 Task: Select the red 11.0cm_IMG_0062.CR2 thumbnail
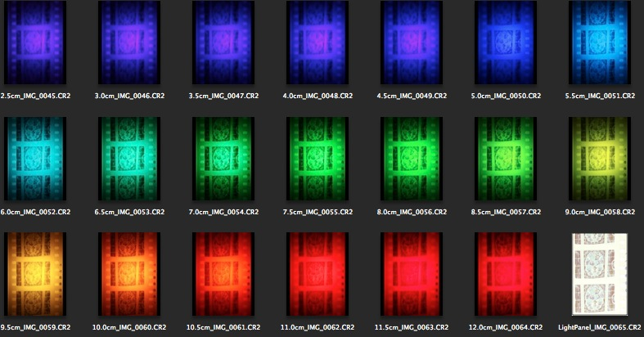pyautogui.click(x=317, y=274)
